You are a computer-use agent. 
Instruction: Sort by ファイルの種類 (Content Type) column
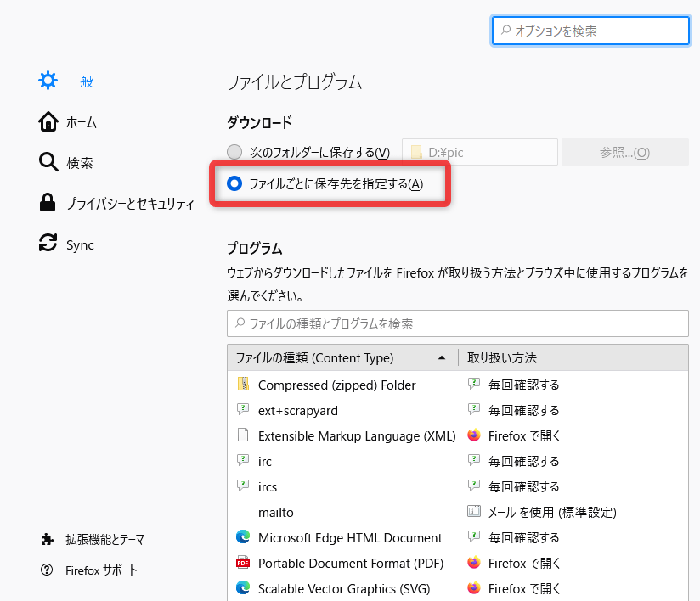point(342,358)
